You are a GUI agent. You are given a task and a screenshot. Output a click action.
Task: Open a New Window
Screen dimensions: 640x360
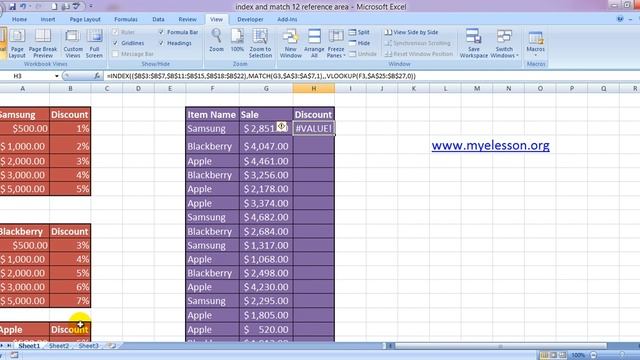(291, 43)
